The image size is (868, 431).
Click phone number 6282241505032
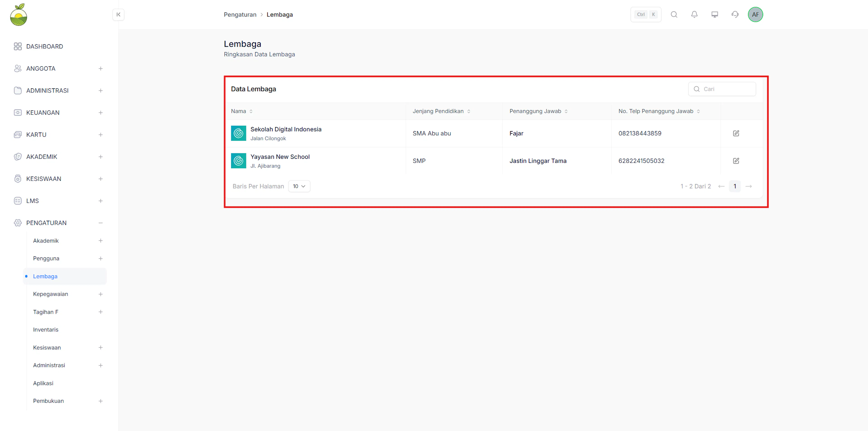pos(641,161)
